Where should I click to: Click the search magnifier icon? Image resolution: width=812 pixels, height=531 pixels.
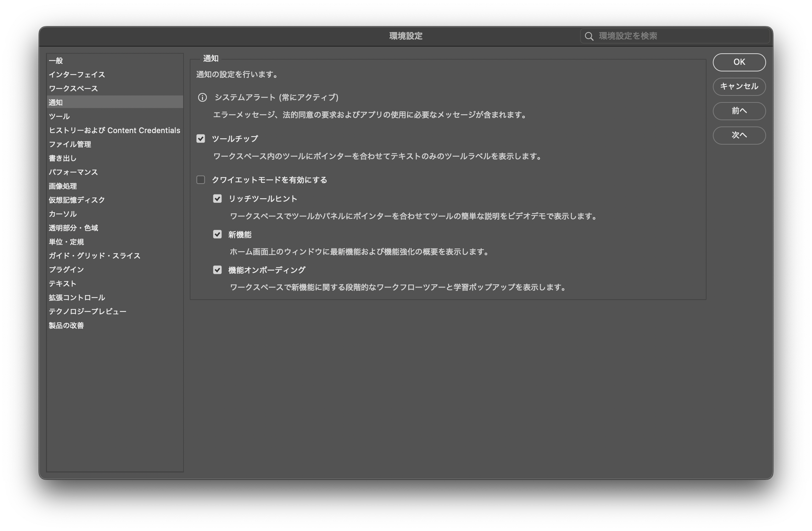pos(589,36)
